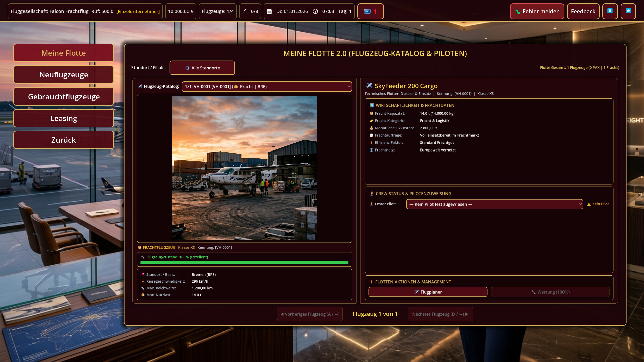Click the 10.000,00 € balance display
Screen dimensions: 644x362
point(180,11)
